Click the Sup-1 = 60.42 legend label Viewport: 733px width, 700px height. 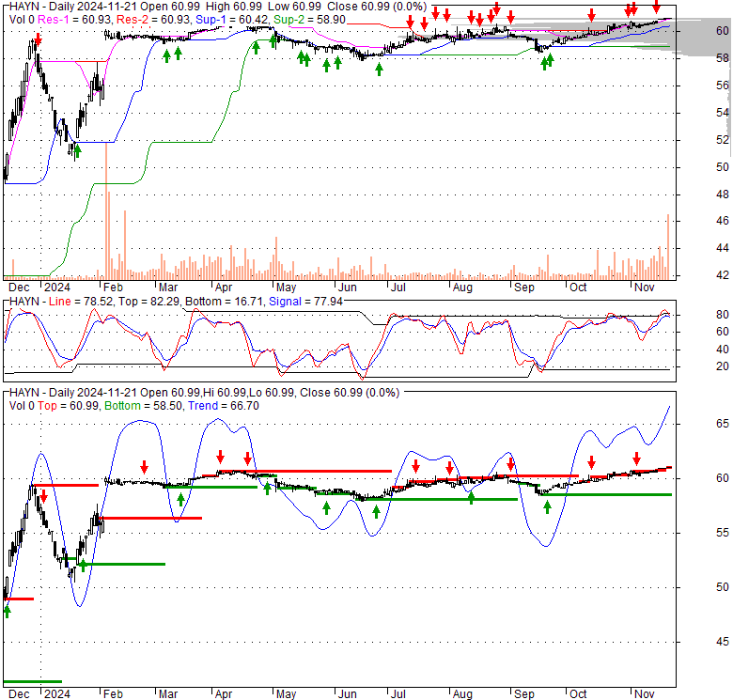[x=232, y=20]
